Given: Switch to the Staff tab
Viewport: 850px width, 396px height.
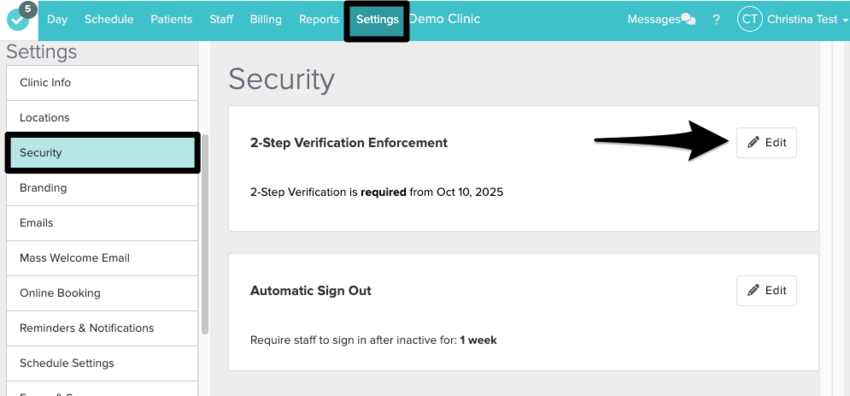Looking at the screenshot, I should (221, 20).
